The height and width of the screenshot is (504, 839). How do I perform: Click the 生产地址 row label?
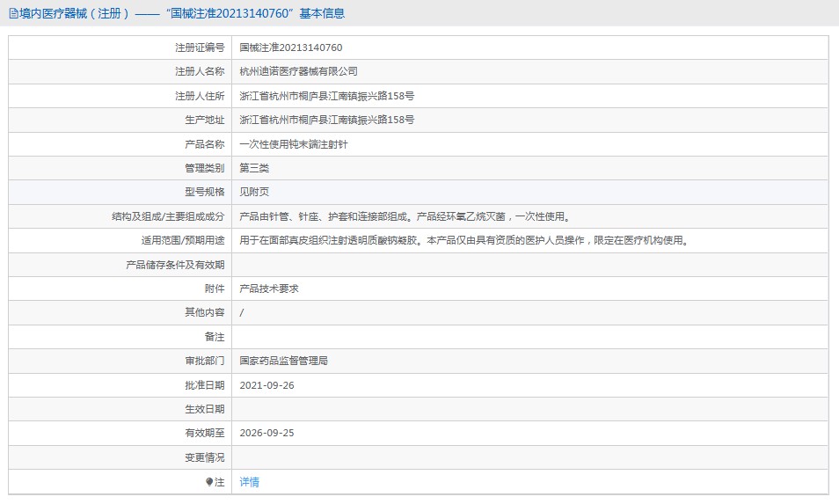point(205,120)
